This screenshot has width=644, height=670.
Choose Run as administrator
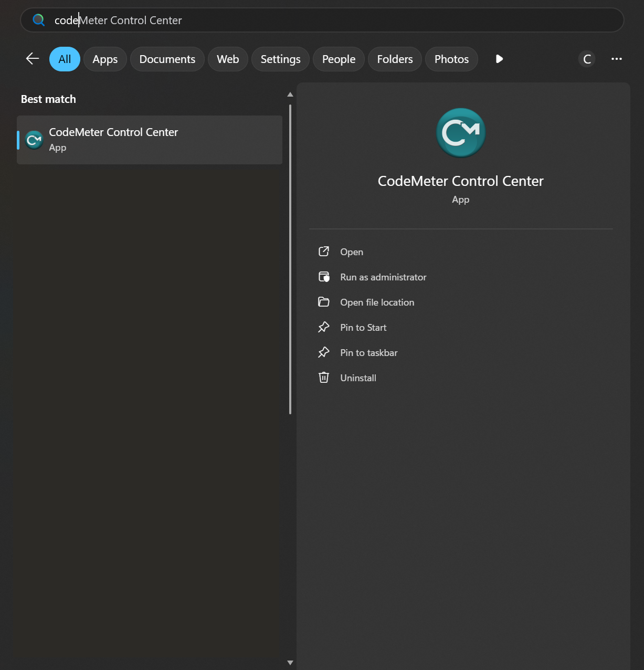[x=383, y=277]
